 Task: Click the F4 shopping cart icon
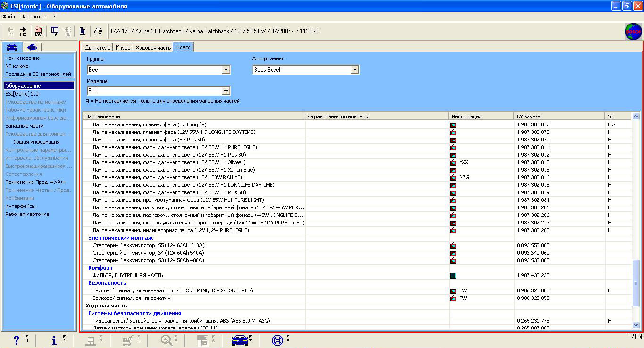pos(128,340)
